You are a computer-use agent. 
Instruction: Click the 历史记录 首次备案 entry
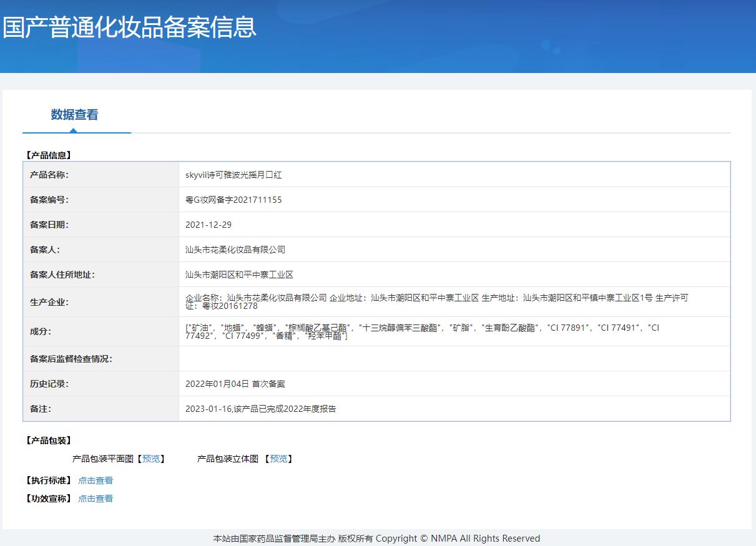tap(235, 384)
